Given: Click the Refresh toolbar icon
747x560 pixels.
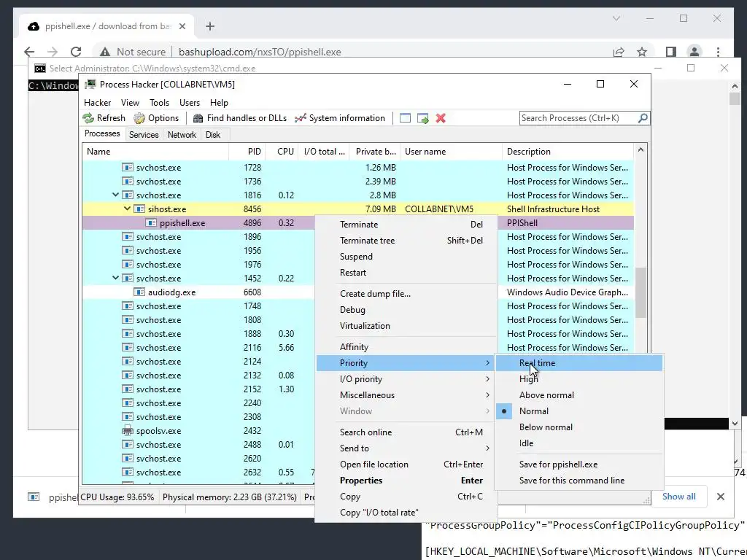Looking at the screenshot, I should pyautogui.click(x=88, y=118).
